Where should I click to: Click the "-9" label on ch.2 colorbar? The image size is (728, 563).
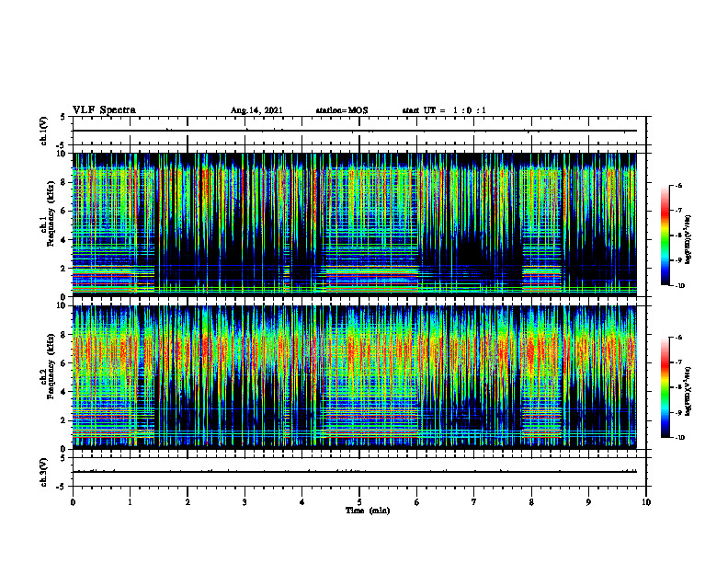[678, 412]
